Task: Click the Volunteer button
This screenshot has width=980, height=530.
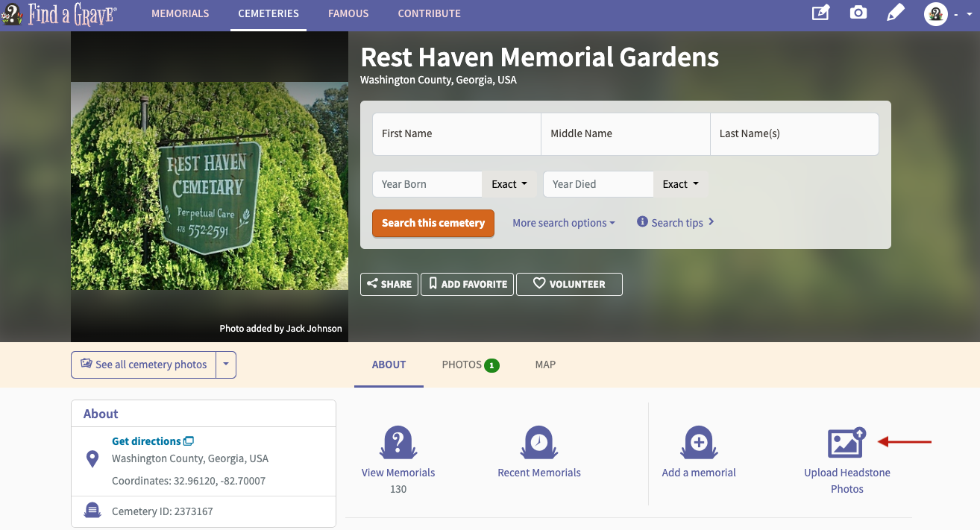Action: click(570, 284)
